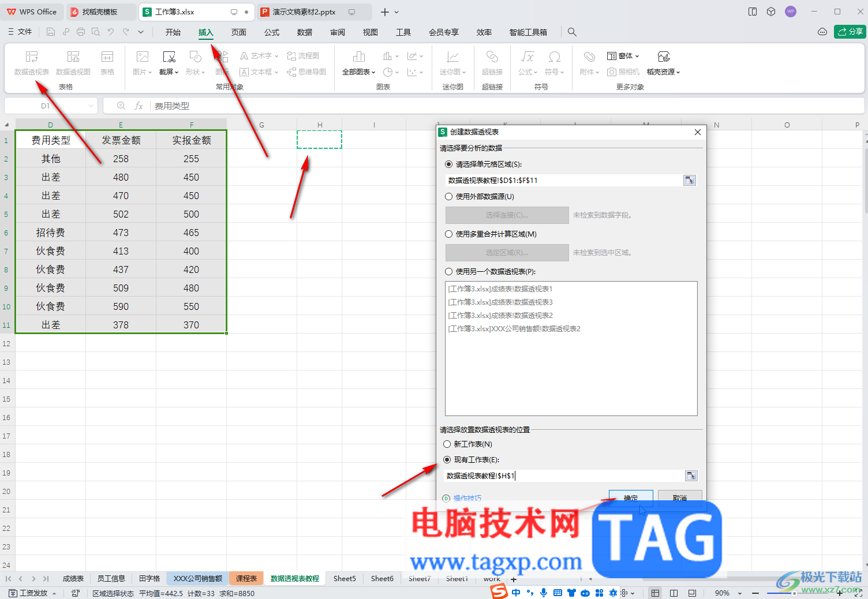Insert a table via 表格 icon

click(107, 62)
